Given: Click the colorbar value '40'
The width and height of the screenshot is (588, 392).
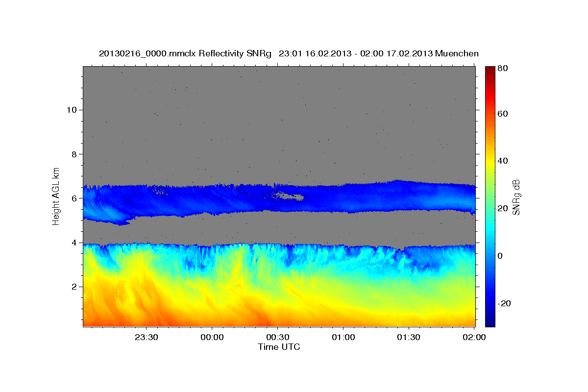Looking at the screenshot, I should pos(503,161).
